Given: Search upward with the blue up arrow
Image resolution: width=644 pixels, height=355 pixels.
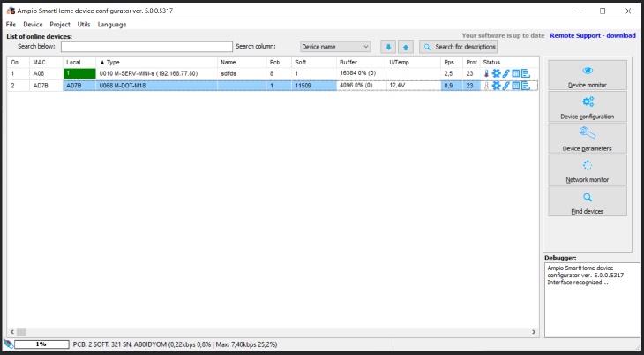Looking at the screenshot, I should coord(406,47).
